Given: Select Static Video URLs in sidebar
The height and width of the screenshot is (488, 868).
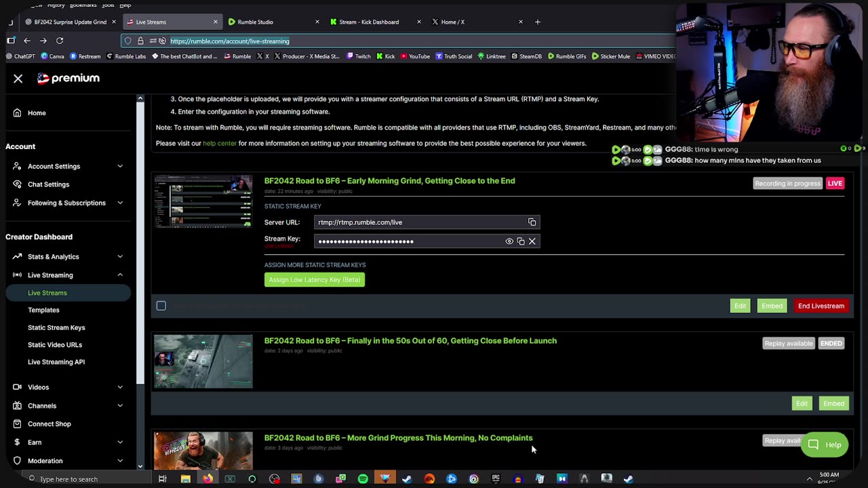Looking at the screenshot, I should (55, 345).
